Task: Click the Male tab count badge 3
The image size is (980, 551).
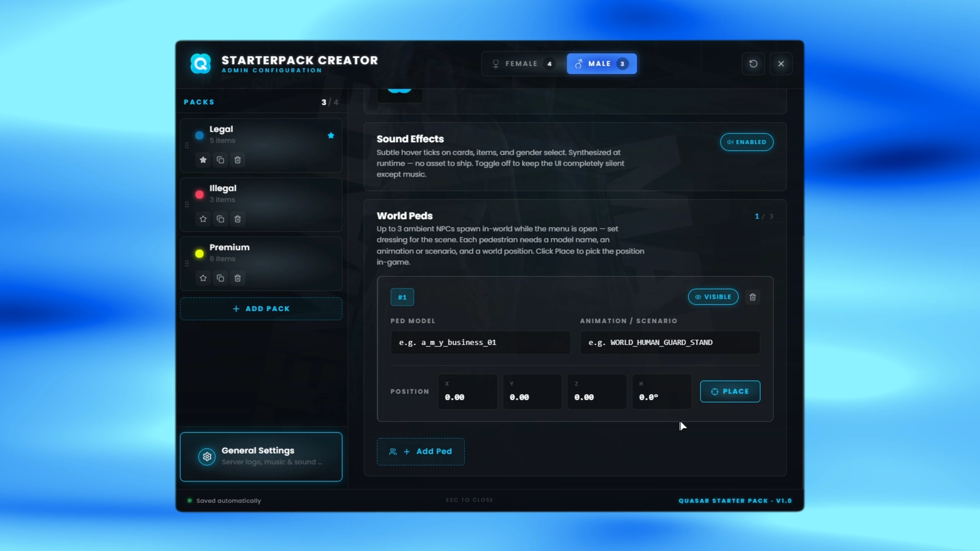Action: 622,64
